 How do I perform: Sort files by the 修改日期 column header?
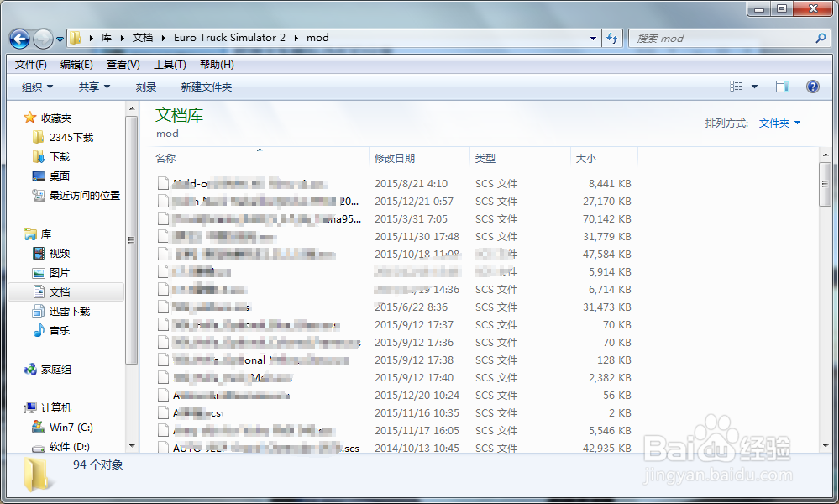(x=395, y=159)
